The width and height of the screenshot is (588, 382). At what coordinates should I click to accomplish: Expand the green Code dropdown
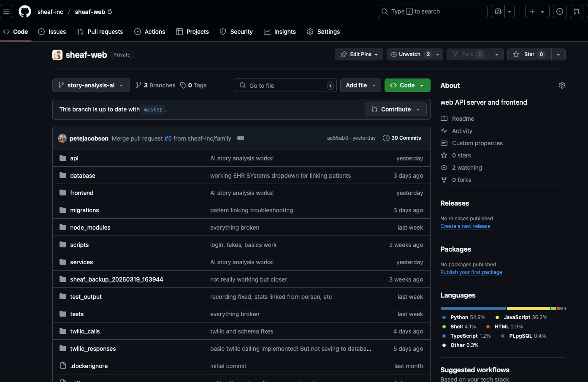point(407,85)
